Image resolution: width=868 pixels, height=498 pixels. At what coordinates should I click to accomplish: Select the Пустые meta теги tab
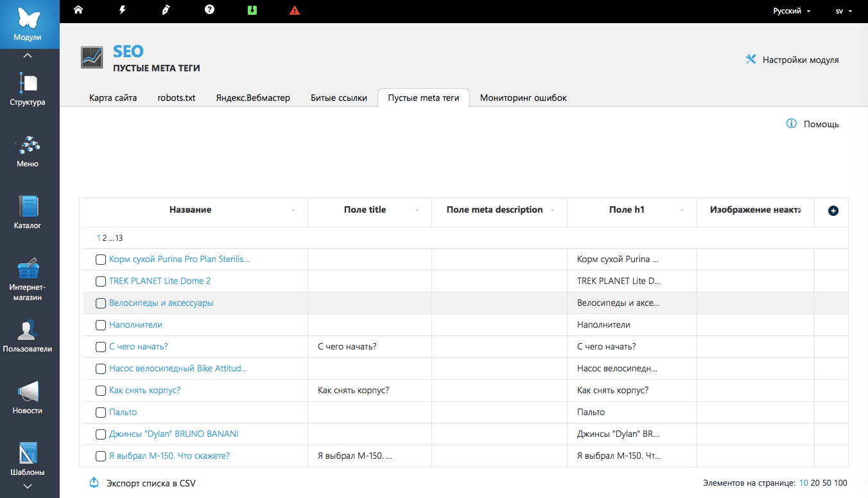(x=424, y=98)
